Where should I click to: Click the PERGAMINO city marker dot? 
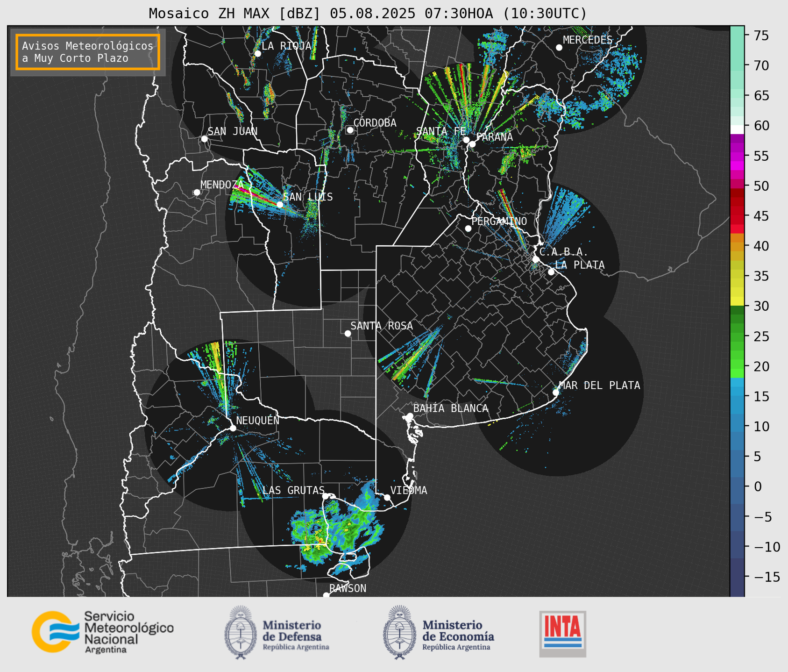(x=468, y=229)
